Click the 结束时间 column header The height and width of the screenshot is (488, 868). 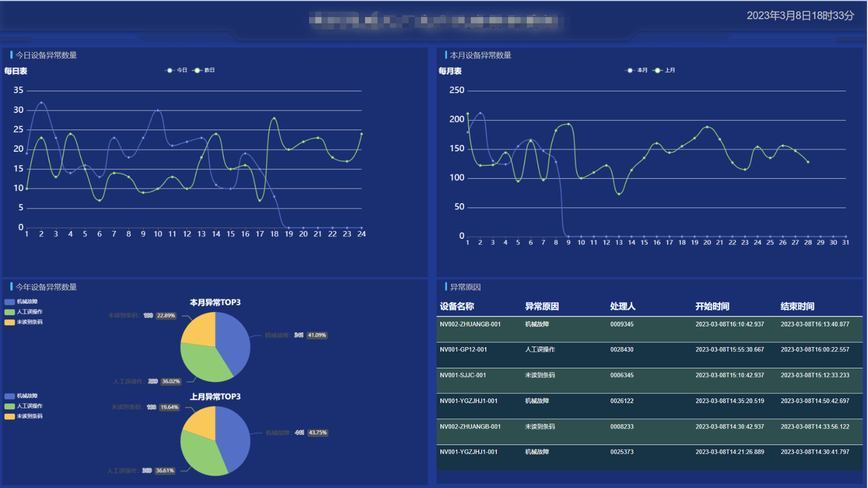pyautogui.click(x=797, y=306)
